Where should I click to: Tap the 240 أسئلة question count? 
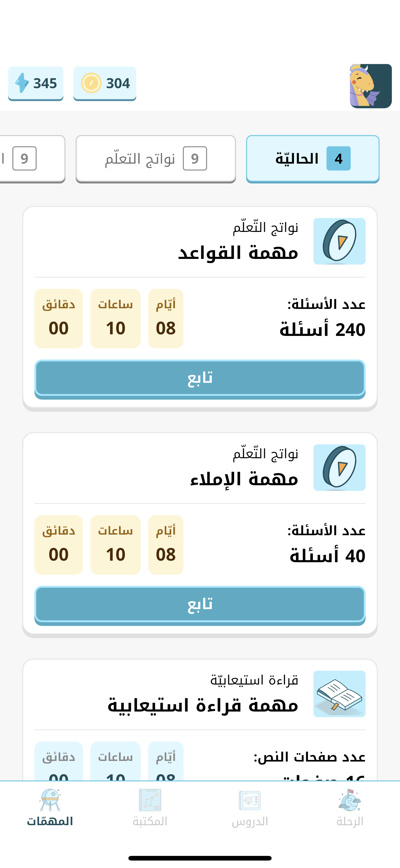coord(322,329)
